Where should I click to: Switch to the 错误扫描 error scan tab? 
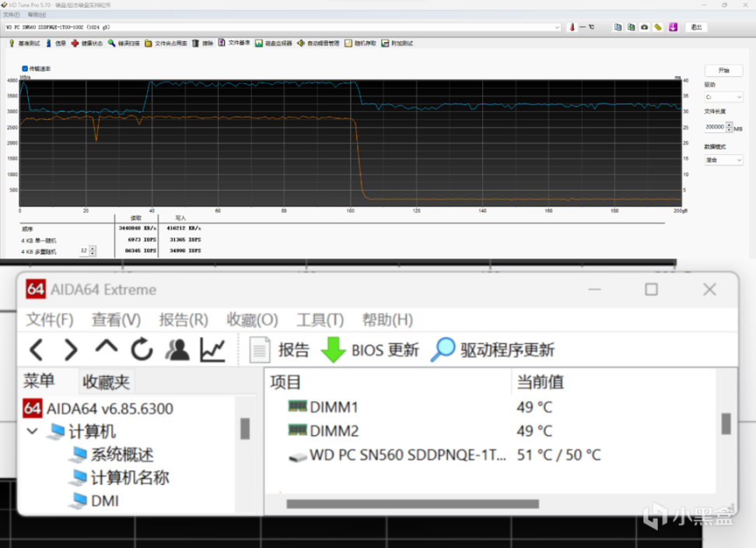click(x=124, y=44)
